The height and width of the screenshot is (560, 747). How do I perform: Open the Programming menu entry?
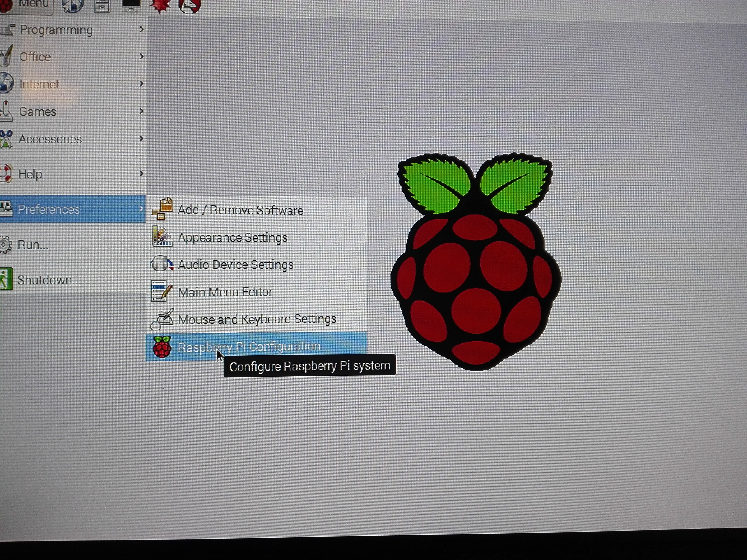coord(73,30)
